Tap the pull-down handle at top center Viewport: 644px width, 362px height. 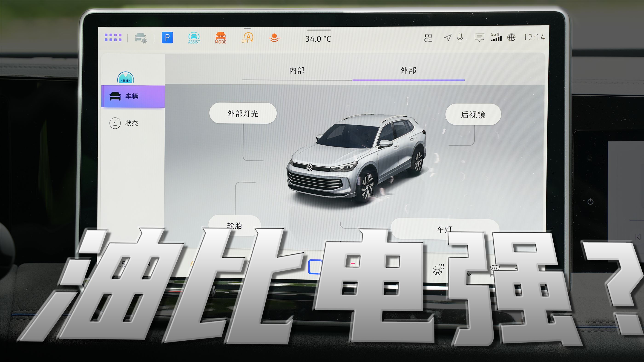pos(319,30)
